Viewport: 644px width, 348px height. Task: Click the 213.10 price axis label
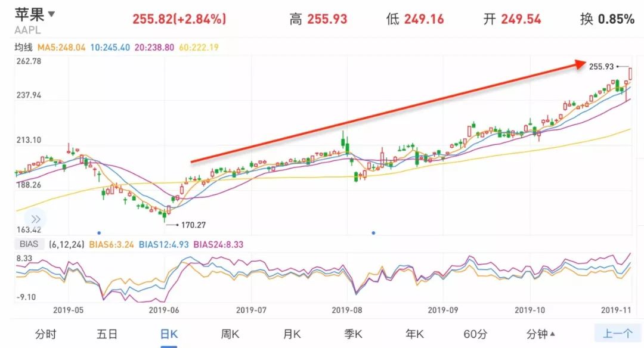[x=29, y=140]
